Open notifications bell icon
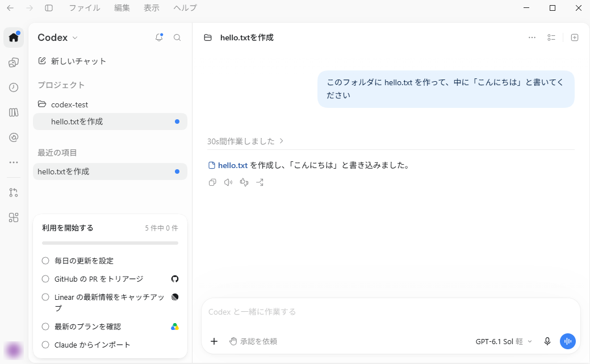Screen dimensions: 590x364 pyautogui.click(x=159, y=37)
